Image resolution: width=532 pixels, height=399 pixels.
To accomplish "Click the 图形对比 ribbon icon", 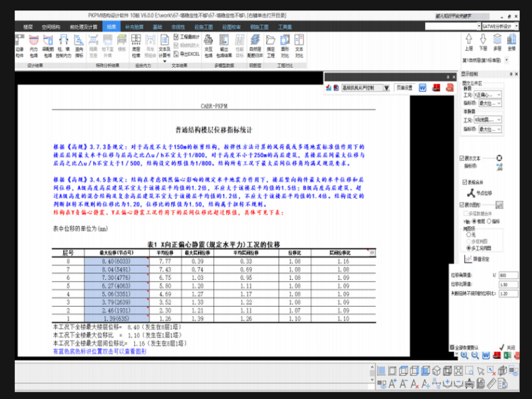I will pyautogui.click(x=284, y=45).
